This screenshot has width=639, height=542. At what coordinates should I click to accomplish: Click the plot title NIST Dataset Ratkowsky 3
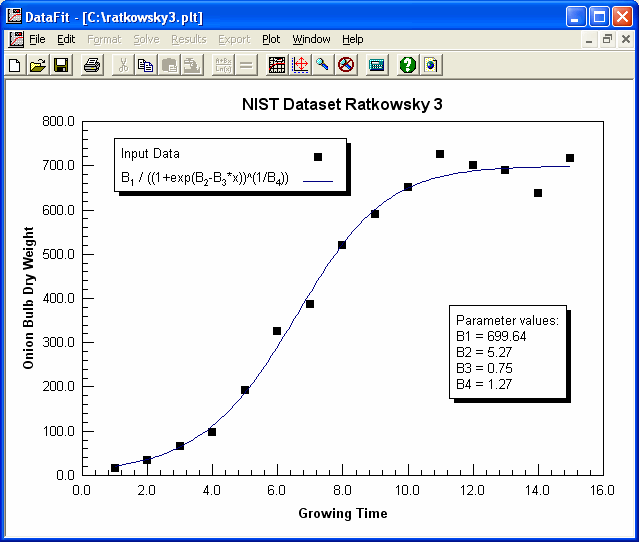(342, 104)
